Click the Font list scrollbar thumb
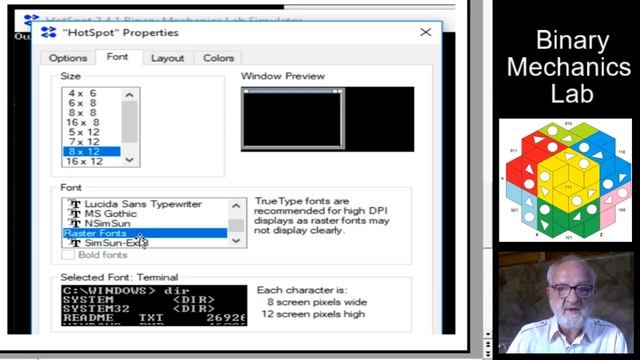 (236, 225)
